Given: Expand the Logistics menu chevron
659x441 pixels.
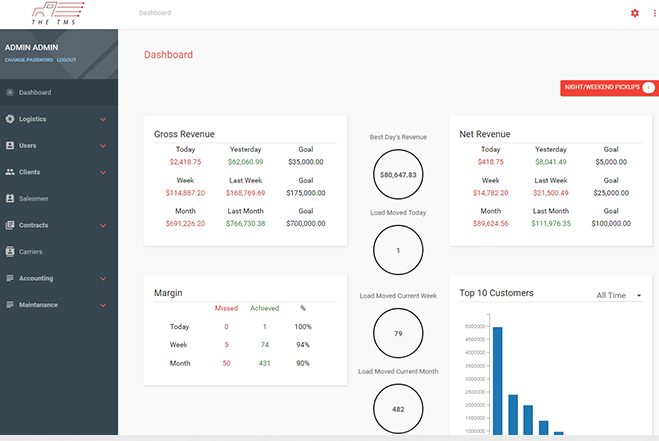Looking at the screenshot, I should pyautogui.click(x=103, y=119).
